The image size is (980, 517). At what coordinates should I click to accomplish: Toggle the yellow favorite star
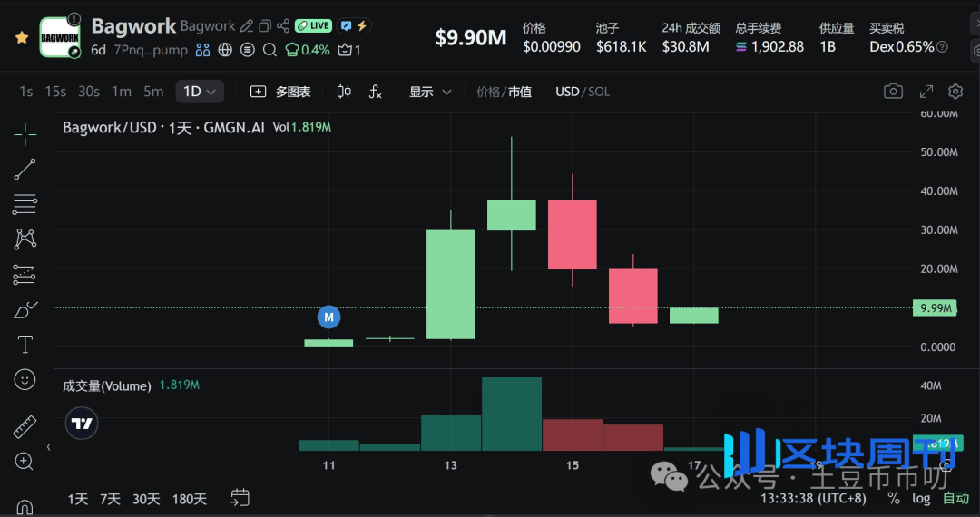[x=21, y=37]
